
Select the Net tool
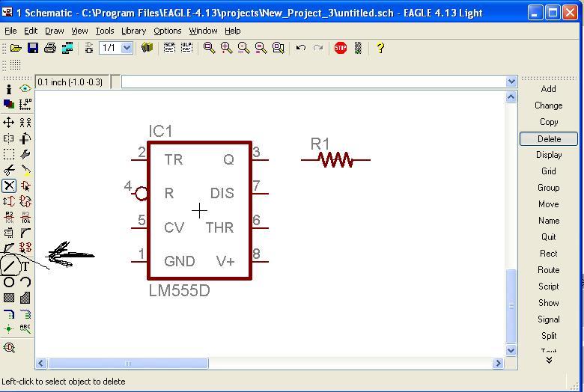pyautogui.click(x=25, y=313)
